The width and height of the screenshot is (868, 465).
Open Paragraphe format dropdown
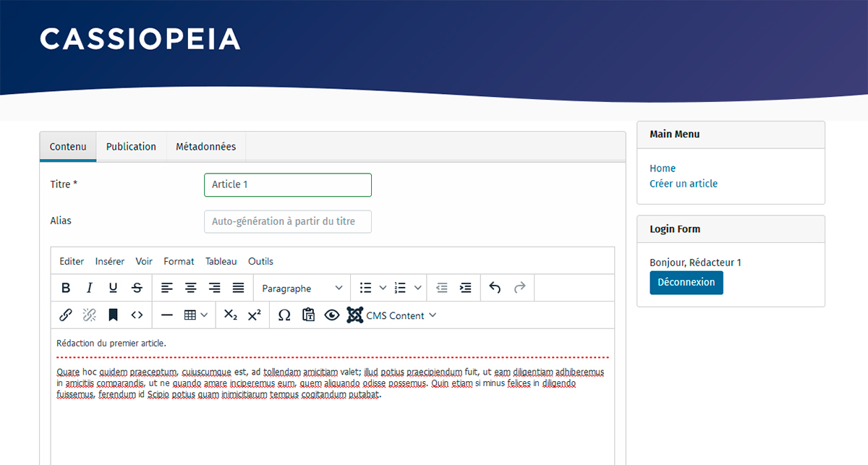click(302, 288)
